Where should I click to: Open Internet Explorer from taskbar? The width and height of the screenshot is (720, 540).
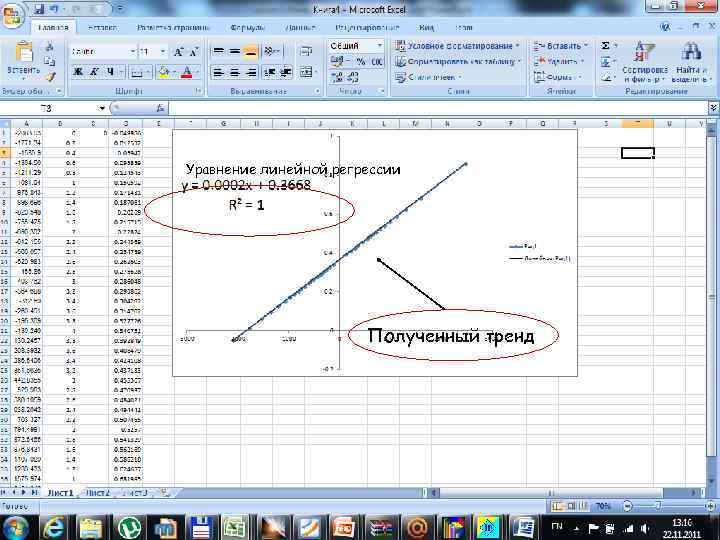click(x=53, y=528)
